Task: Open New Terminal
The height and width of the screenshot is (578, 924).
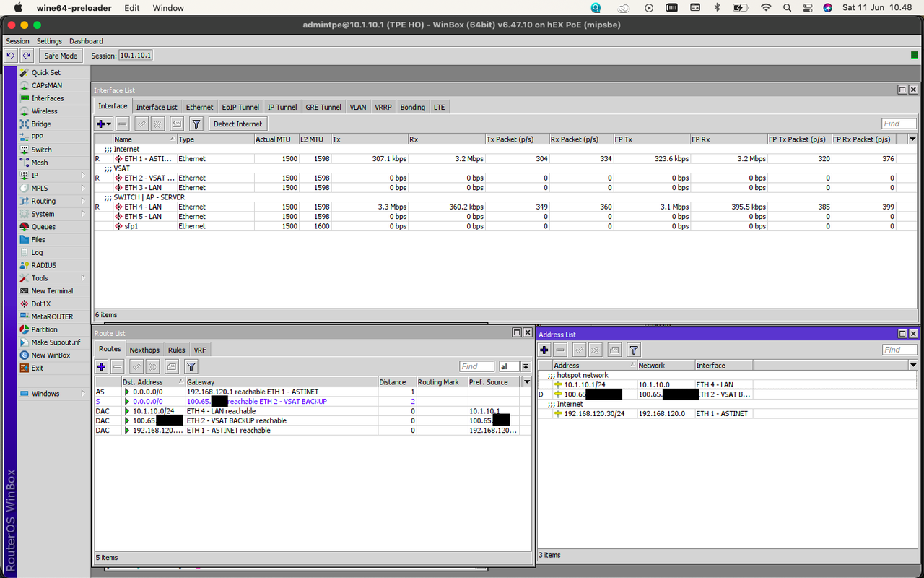Action: point(52,291)
